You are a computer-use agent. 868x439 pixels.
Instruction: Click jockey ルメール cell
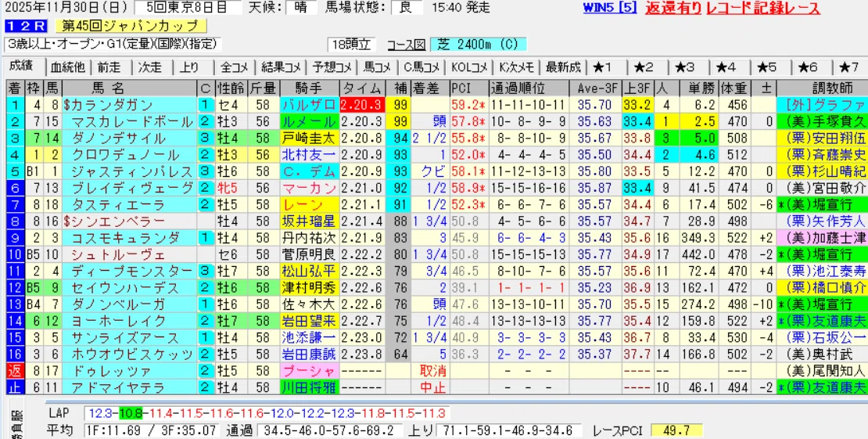[309, 122]
